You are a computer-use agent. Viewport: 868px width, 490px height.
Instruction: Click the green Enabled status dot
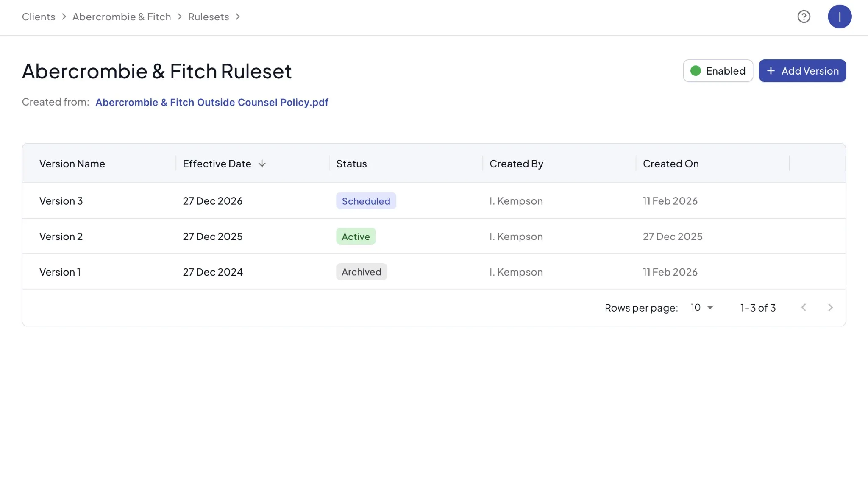696,71
